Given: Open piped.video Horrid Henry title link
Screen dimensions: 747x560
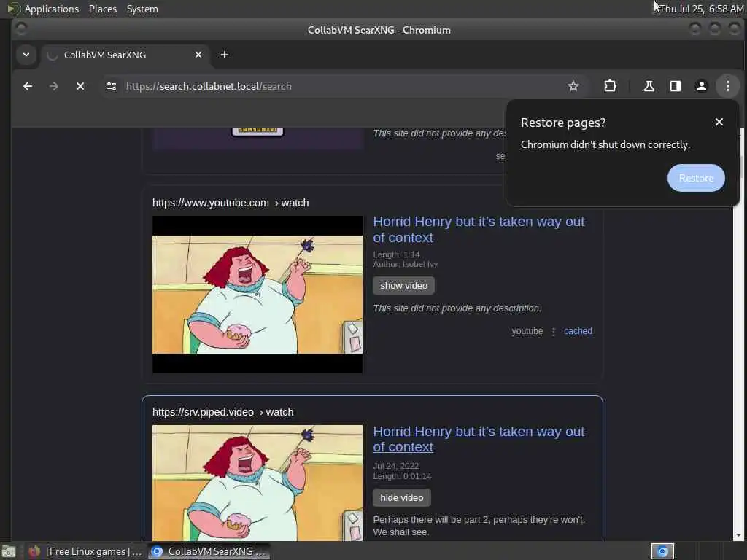Looking at the screenshot, I should [479, 439].
